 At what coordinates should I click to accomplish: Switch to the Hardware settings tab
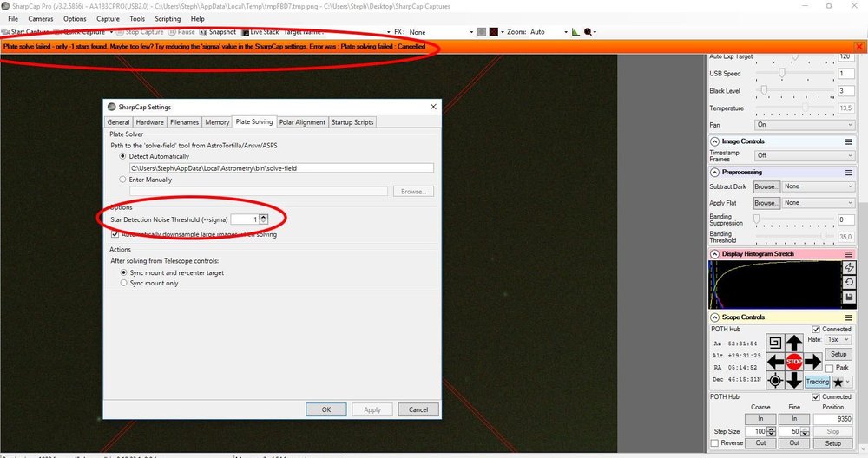(149, 122)
